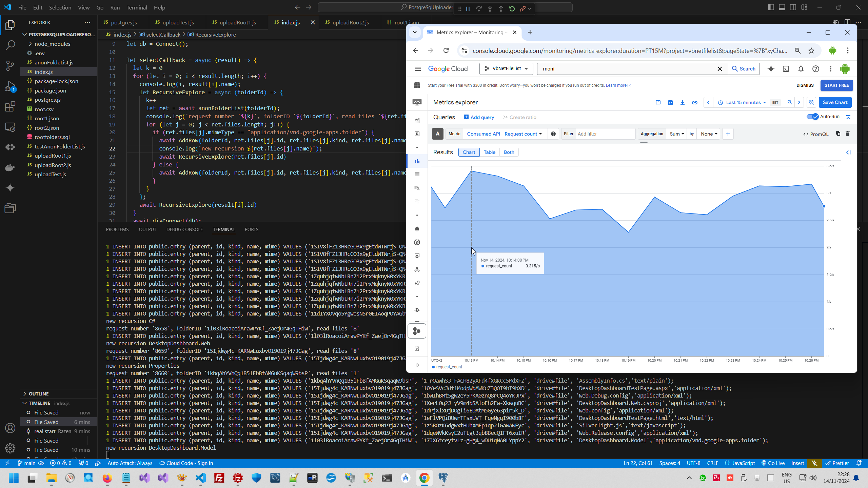This screenshot has width=868, height=488.
Task: Pause the debugger from debug toolbar
Action: 468,9
